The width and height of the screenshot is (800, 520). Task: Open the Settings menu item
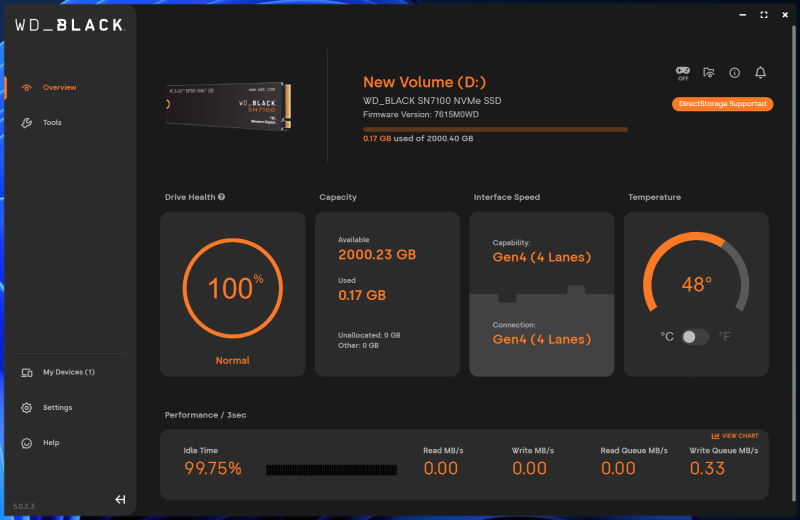57,408
